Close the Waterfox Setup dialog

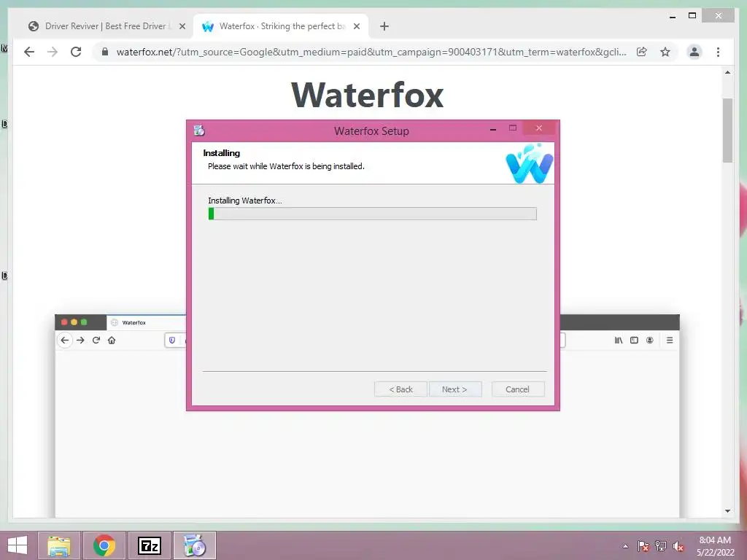coord(539,128)
